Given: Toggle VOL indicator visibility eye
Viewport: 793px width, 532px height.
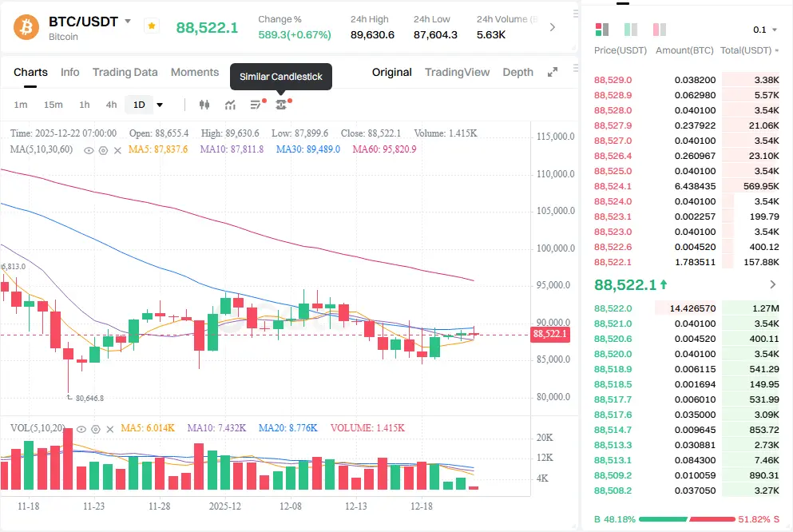Looking at the screenshot, I should [x=81, y=429].
